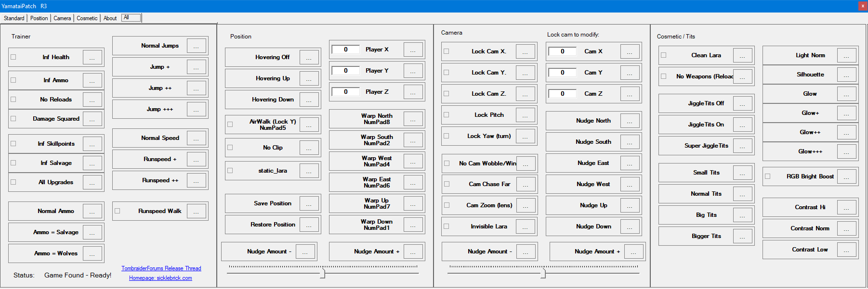Close the YamataiPatch window

(863, 6)
